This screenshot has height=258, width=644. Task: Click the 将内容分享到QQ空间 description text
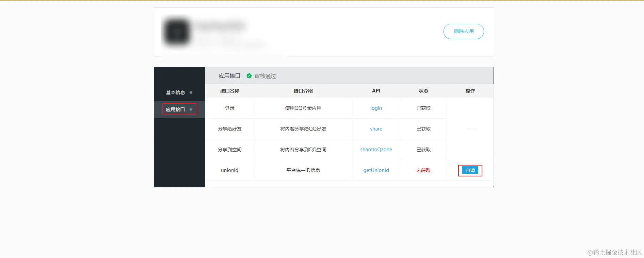coord(303,150)
